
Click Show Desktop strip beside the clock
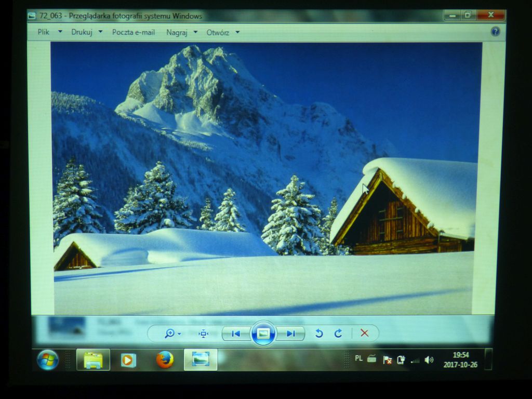point(488,360)
